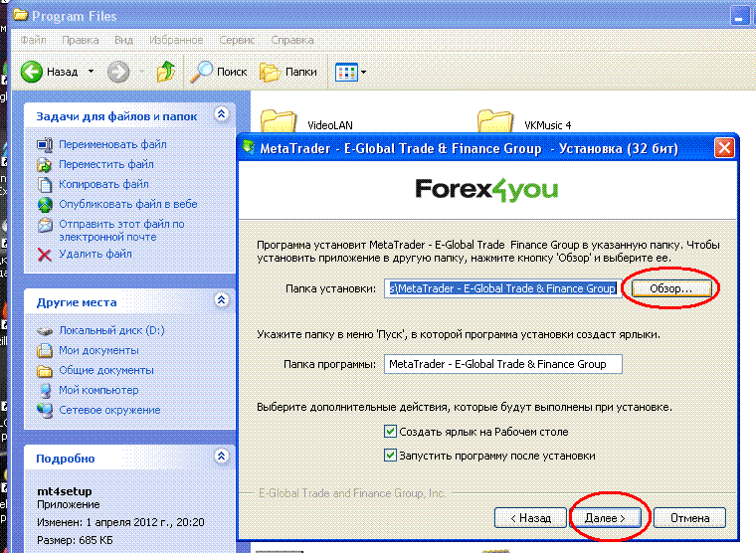Click Переименовать файл link
Viewport: 756px width, 553px height.
click(112, 144)
